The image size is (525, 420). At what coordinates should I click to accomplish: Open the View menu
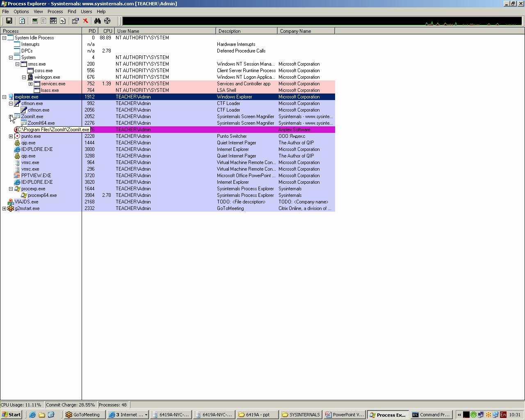pos(38,11)
